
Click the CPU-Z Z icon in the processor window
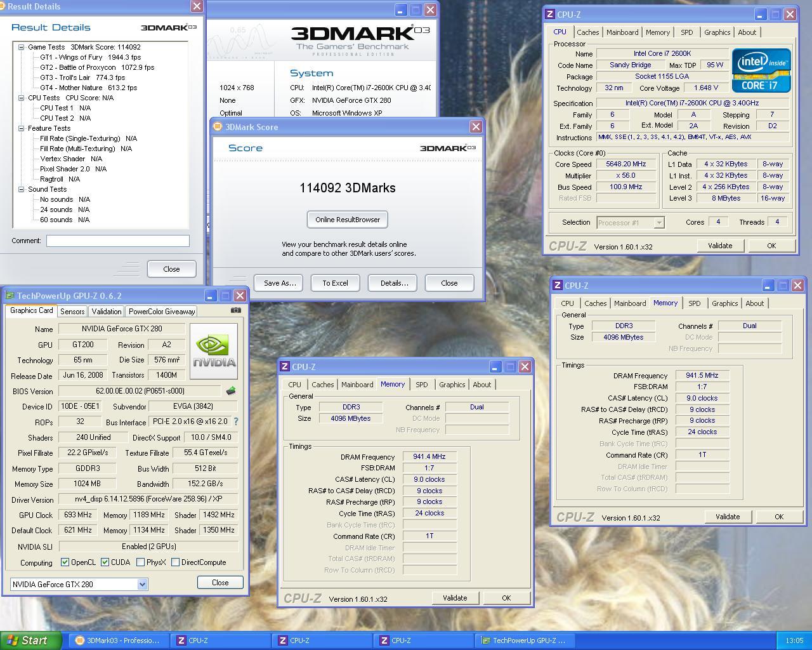[x=550, y=14]
